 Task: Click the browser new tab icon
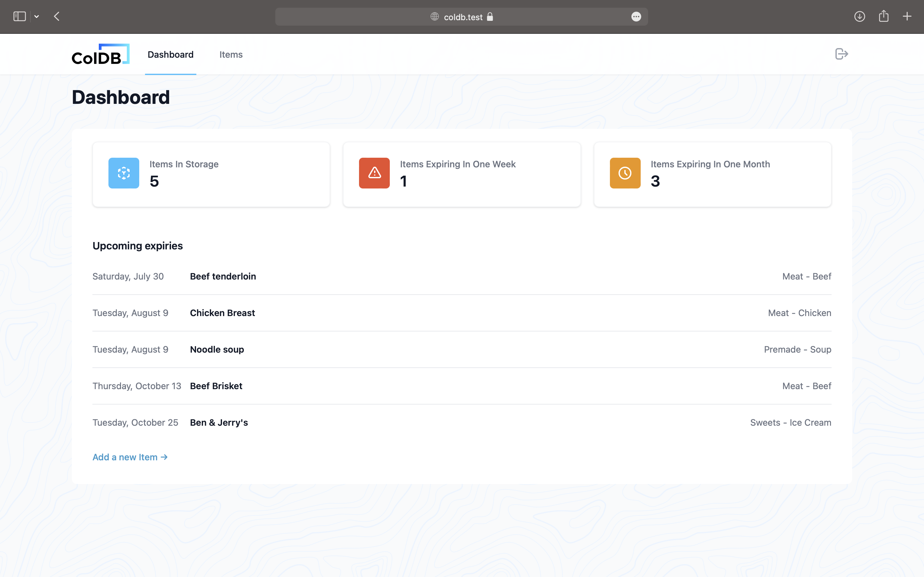click(907, 17)
